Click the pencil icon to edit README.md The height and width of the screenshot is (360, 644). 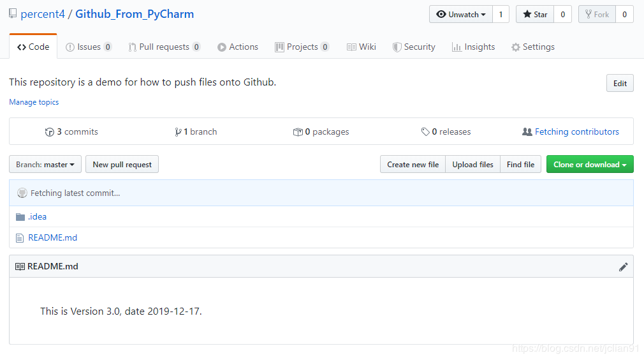623,267
